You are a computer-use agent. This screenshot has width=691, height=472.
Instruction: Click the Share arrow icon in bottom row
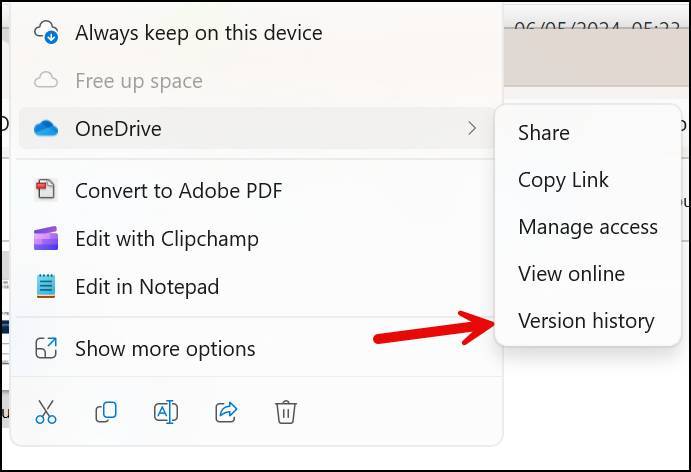pyautogui.click(x=226, y=412)
